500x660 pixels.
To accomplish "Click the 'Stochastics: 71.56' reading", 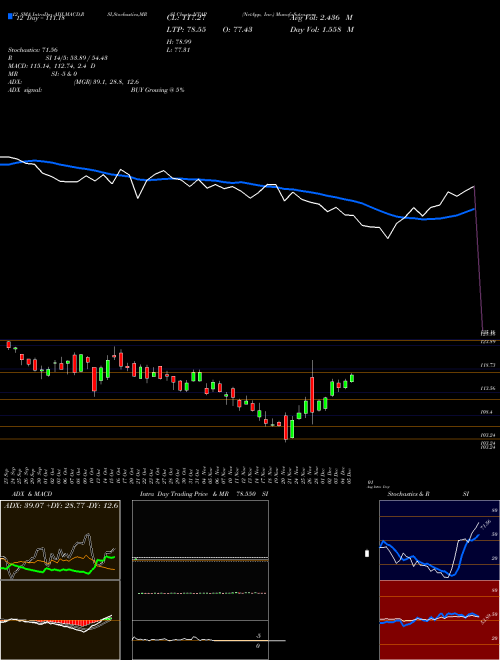I will point(32,50).
